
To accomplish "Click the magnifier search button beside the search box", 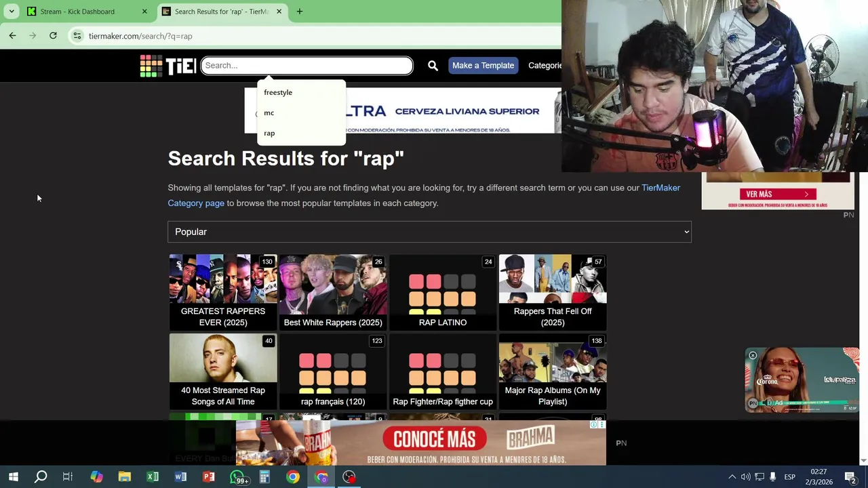I will pos(433,66).
